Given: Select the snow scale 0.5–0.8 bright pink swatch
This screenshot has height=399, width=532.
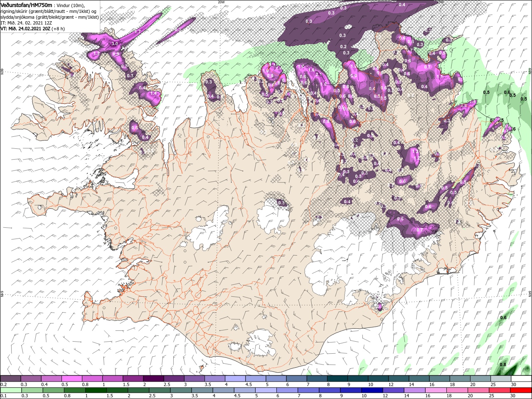Looking at the screenshot, I should [71, 379].
